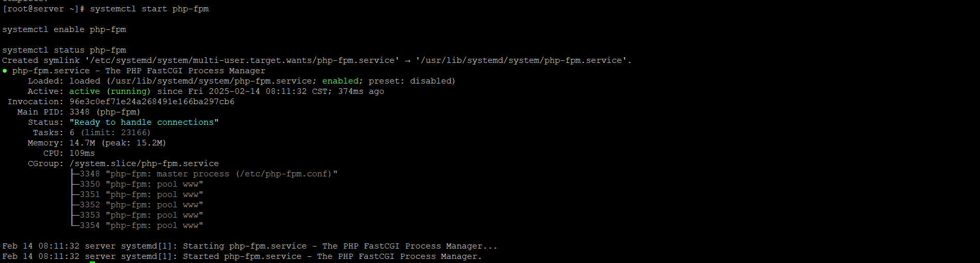Click the 'Ready to handle connections' status
The height and width of the screenshot is (263, 980).
pyautogui.click(x=144, y=122)
